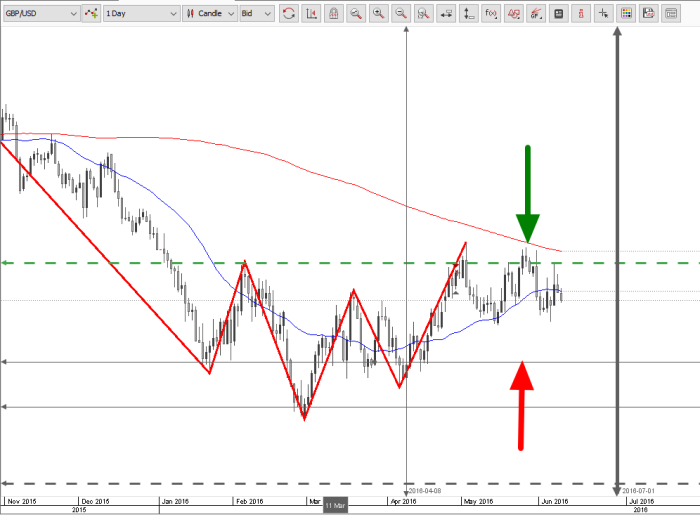
Task: Click the bottom grey dashed line's left handle
Action: click(4, 483)
